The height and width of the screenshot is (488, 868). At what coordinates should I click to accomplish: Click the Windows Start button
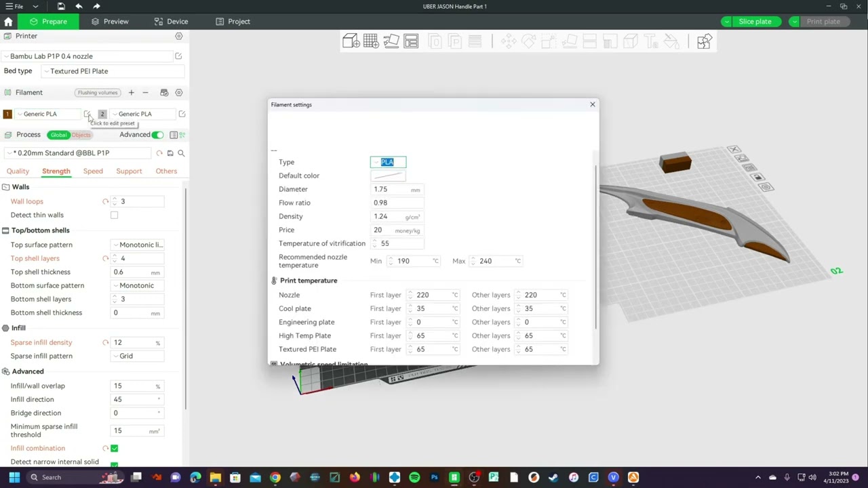14,477
